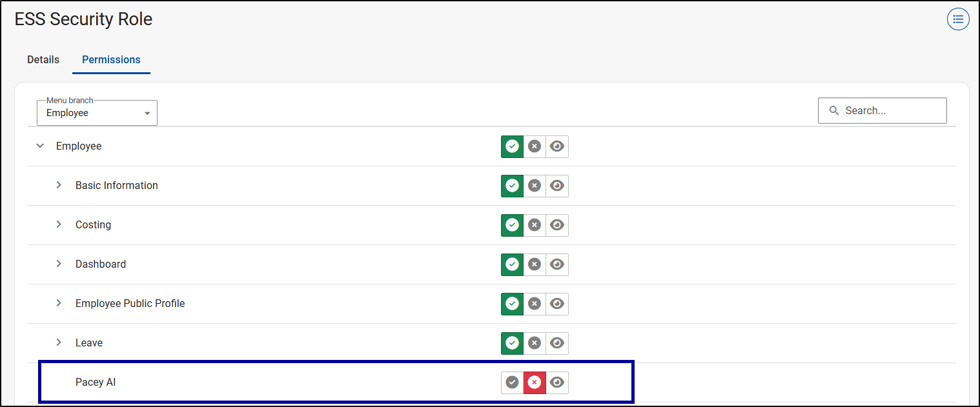The image size is (980, 407).
Task: Click magnifier icon in search box
Action: 834,111
